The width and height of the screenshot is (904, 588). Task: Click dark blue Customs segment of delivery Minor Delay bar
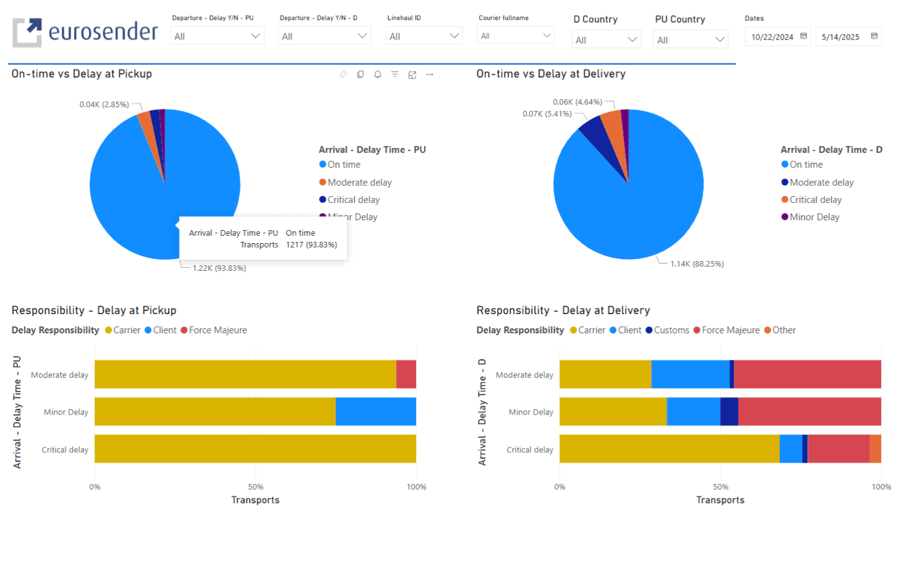tap(729, 412)
